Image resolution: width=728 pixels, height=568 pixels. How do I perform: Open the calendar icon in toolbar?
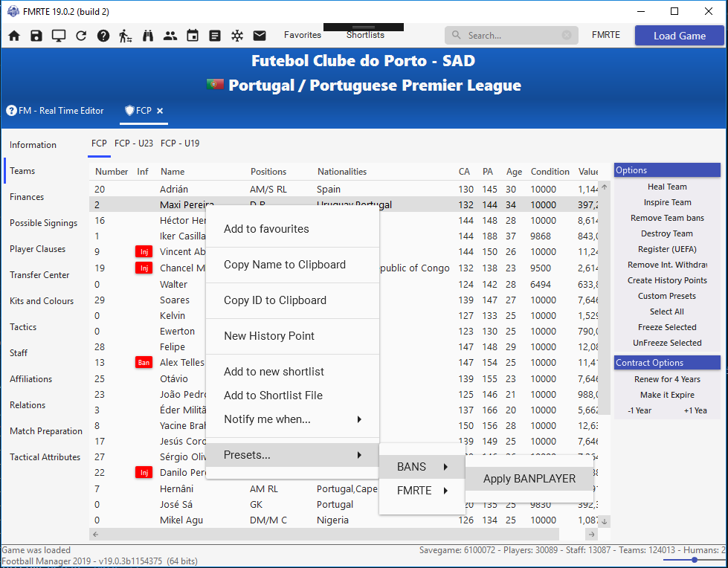click(193, 36)
